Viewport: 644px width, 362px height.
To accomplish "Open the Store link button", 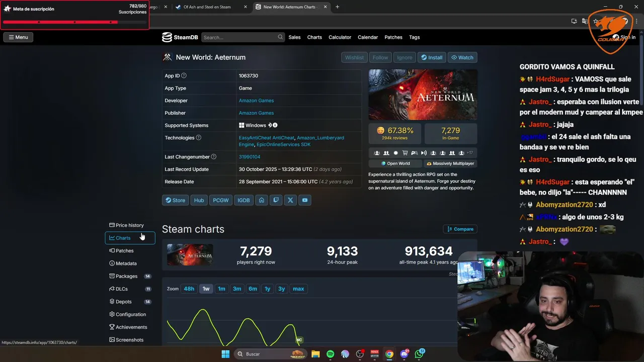I will coord(175,200).
